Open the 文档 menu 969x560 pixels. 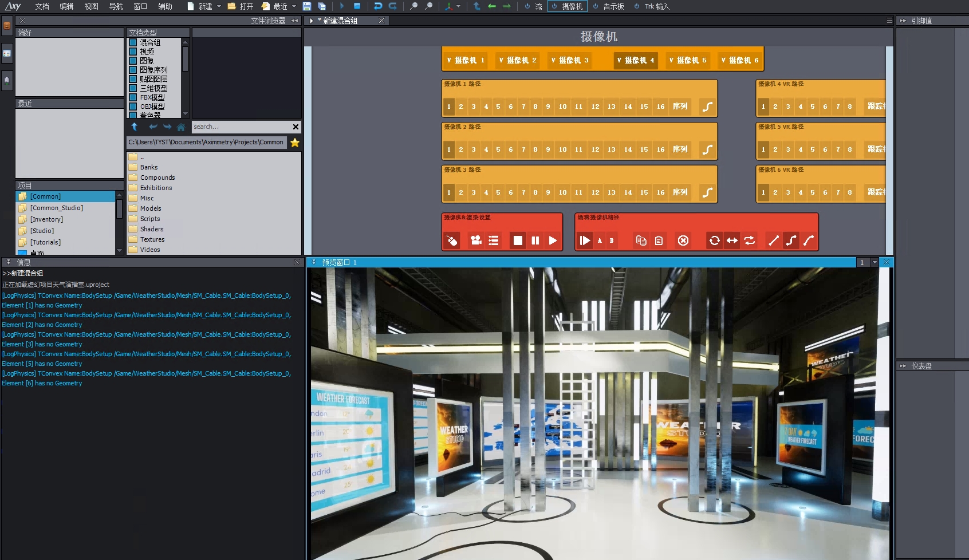click(42, 6)
